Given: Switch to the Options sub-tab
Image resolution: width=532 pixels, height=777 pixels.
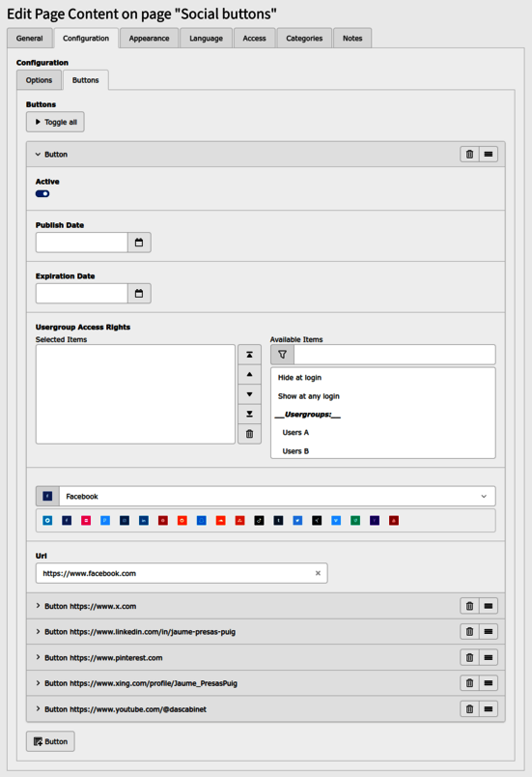Looking at the screenshot, I should click(39, 80).
